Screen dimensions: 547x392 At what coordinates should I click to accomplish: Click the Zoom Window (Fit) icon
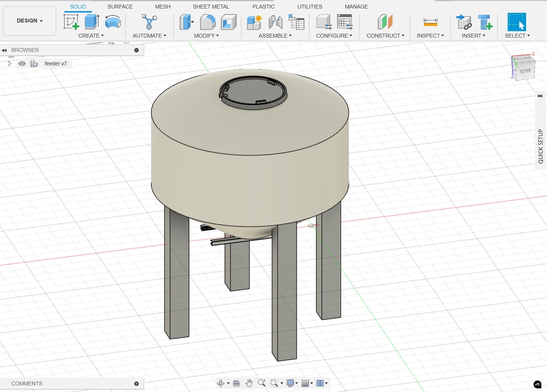coord(274,383)
